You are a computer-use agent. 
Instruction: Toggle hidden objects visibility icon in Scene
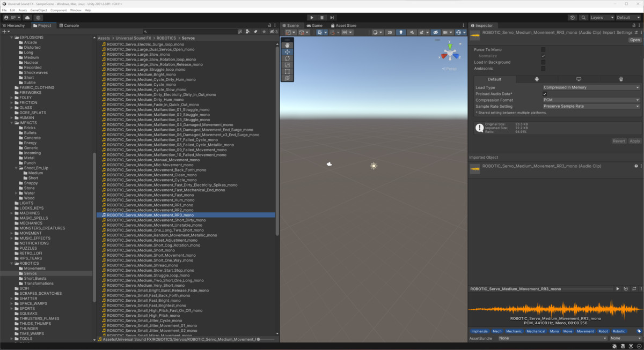435,32
